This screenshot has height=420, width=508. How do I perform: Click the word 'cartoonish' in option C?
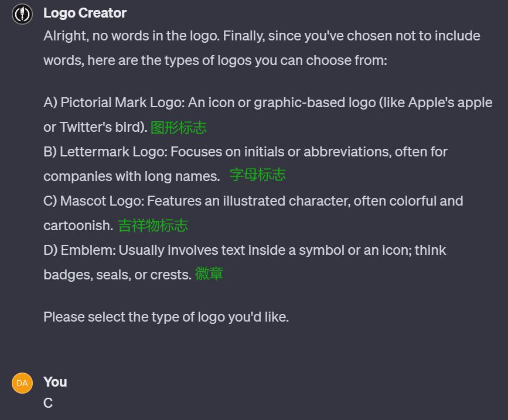tap(78, 226)
